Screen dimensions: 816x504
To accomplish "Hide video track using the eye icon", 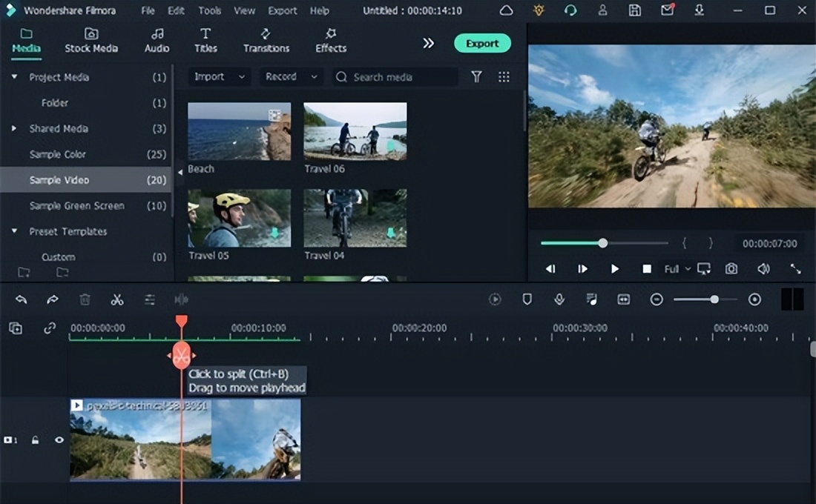I will 59,440.
